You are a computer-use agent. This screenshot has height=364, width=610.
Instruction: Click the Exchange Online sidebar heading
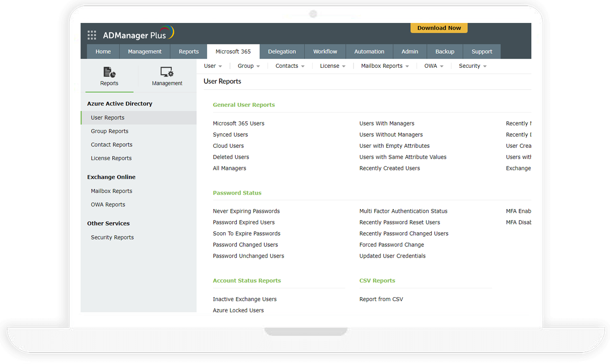tap(111, 177)
